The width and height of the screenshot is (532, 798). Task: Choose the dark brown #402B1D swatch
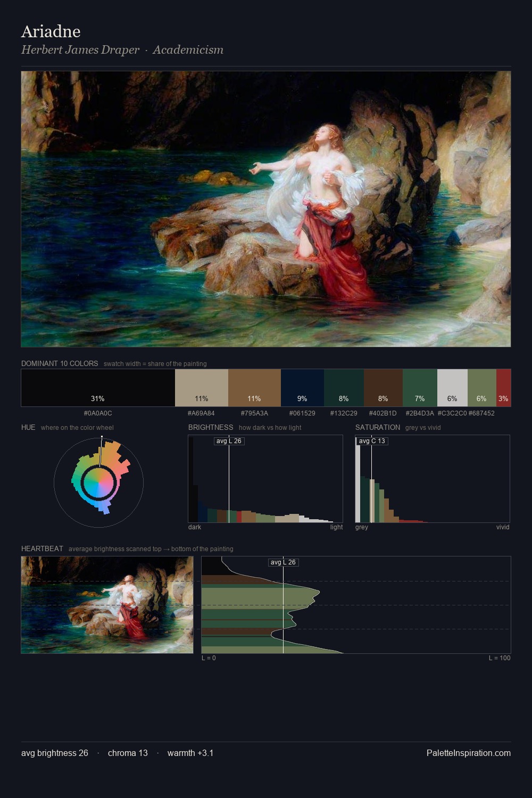pyautogui.click(x=383, y=388)
